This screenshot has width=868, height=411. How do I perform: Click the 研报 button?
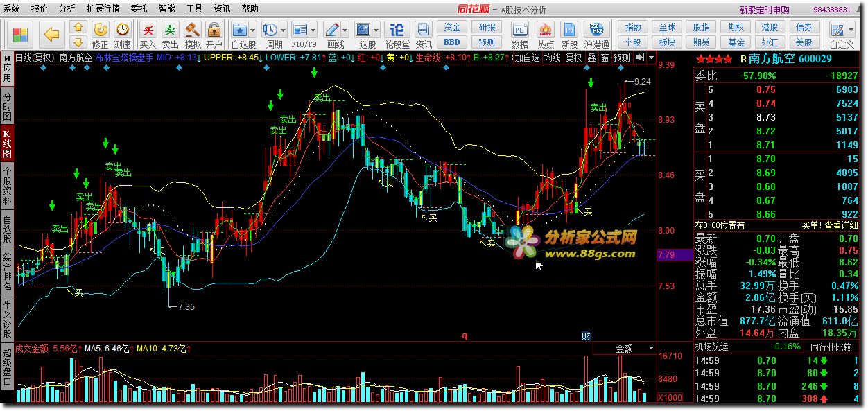tap(487, 28)
